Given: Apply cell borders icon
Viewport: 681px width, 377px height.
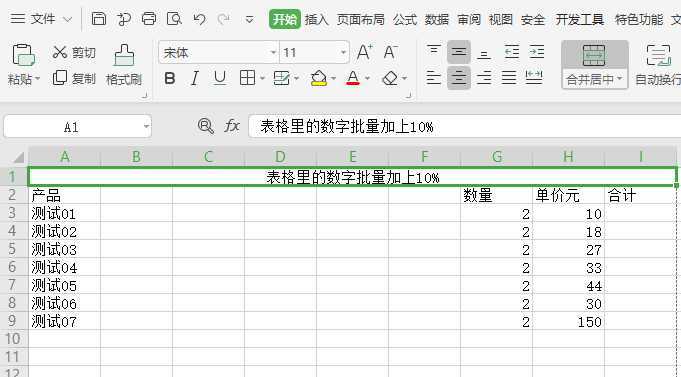Looking at the screenshot, I should click(x=247, y=78).
